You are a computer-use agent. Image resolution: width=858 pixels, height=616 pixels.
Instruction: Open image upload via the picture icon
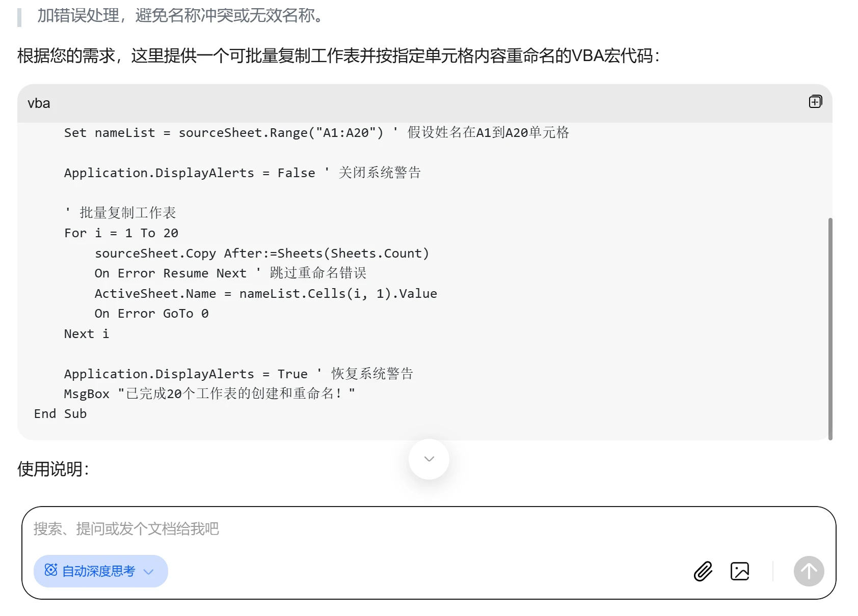[x=740, y=571]
